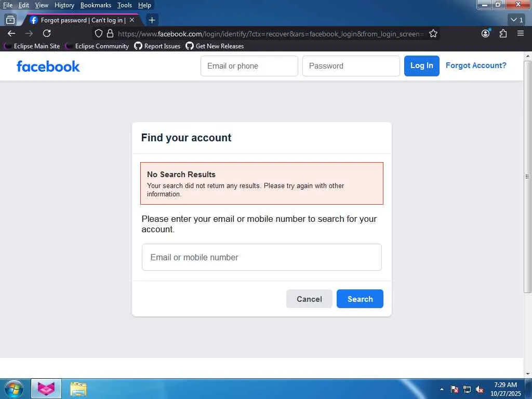Click the No Search Results heading
Viewport: 532px width, 399px height.
pyautogui.click(x=181, y=175)
